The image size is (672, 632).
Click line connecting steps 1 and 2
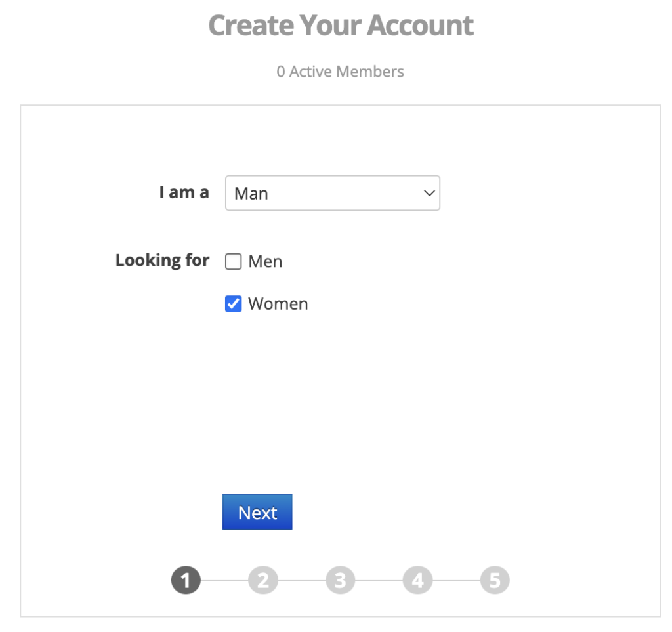tap(224, 581)
